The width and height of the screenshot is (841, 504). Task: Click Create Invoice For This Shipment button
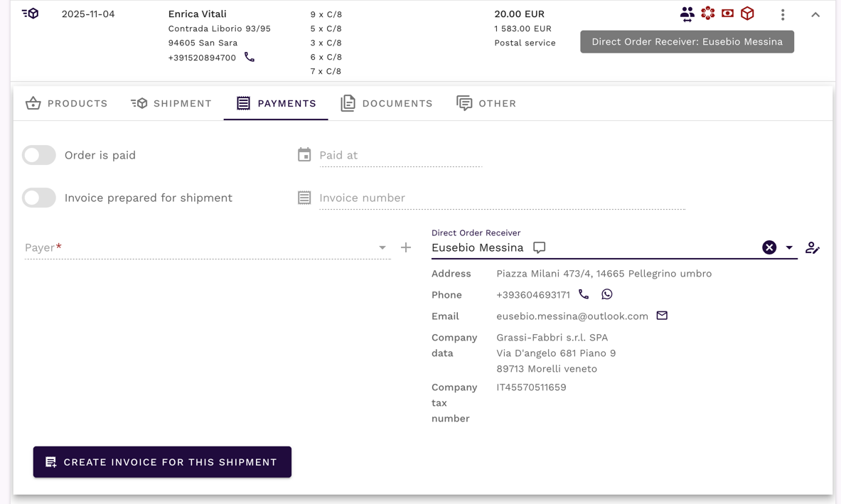(162, 462)
